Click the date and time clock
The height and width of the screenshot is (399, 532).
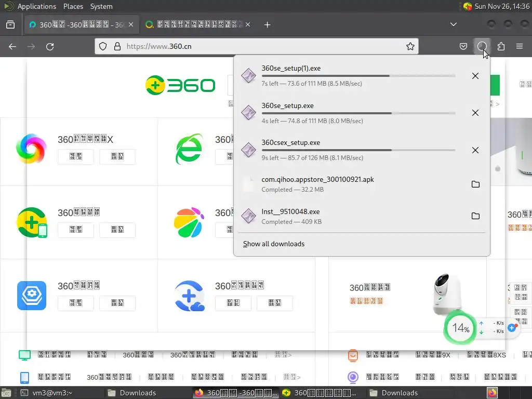[x=502, y=6]
